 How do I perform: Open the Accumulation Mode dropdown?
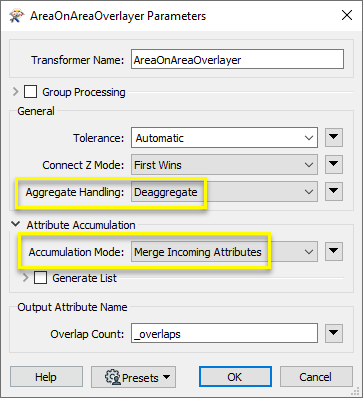224,251
